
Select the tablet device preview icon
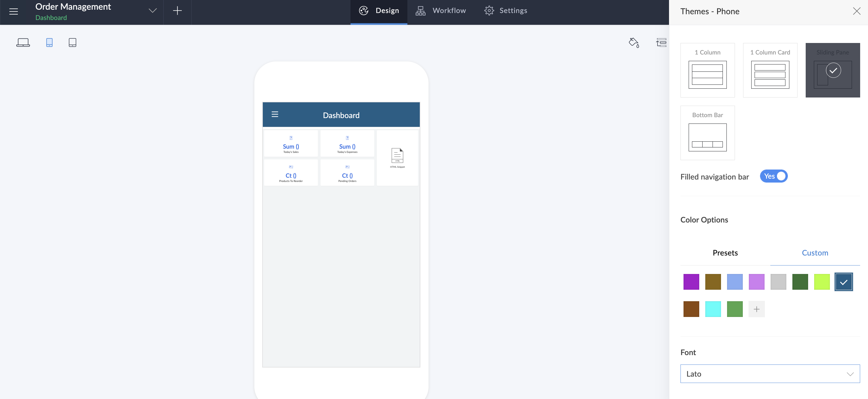73,42
